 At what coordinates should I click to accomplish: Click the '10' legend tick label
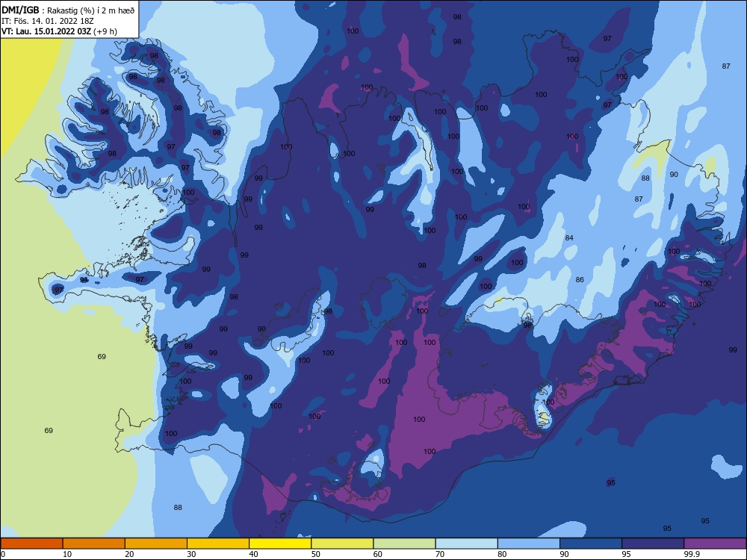point(67,554)
